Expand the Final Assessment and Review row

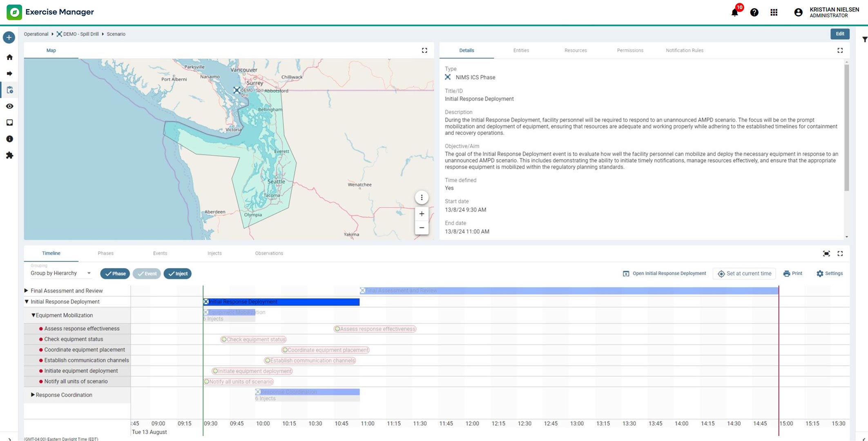tap(26, 291)
